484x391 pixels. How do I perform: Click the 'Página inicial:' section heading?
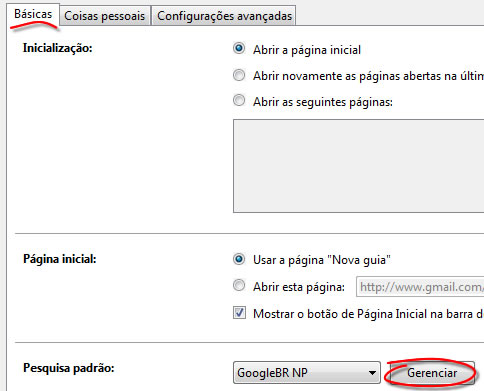(60, 259)
